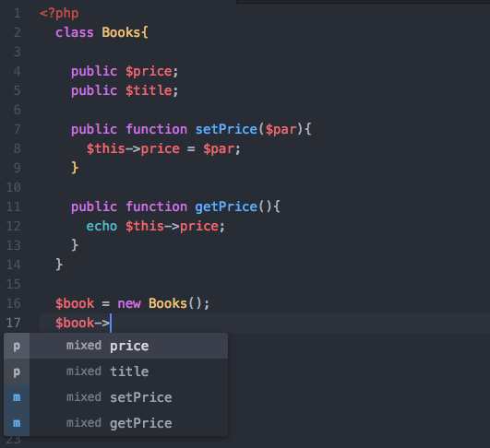Click the 'echo' keyword on line 12

click(102, 226)
